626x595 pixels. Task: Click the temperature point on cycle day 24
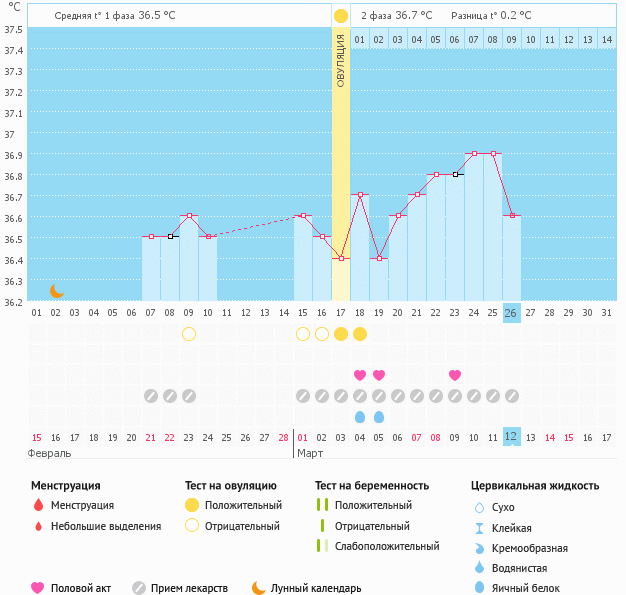[x=474, y=154]
